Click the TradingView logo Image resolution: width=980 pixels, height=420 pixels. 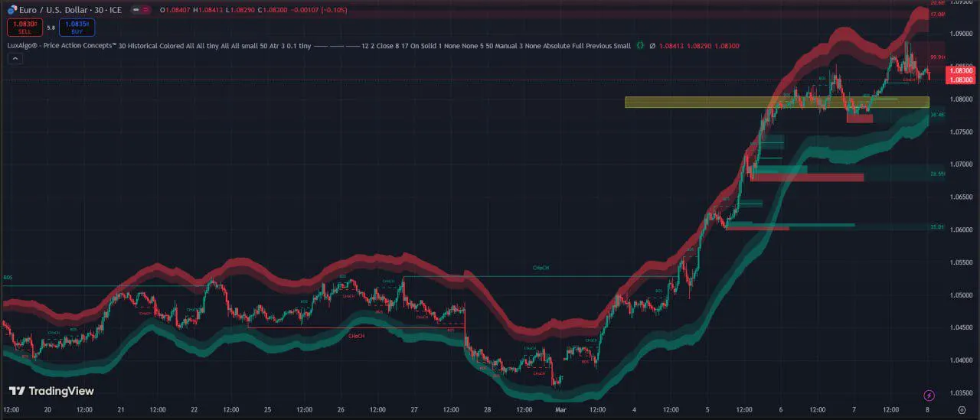click(51, 391)
